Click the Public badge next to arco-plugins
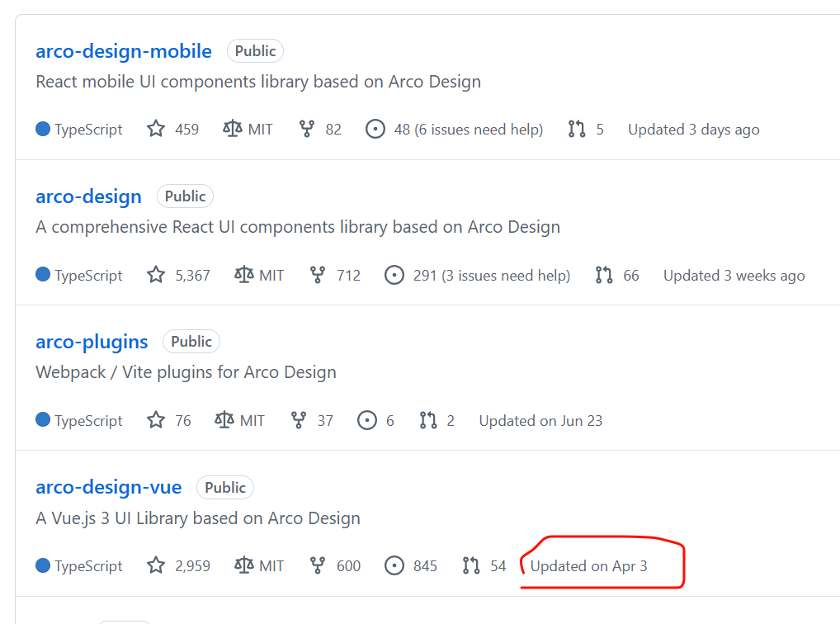 click(191, 342)
